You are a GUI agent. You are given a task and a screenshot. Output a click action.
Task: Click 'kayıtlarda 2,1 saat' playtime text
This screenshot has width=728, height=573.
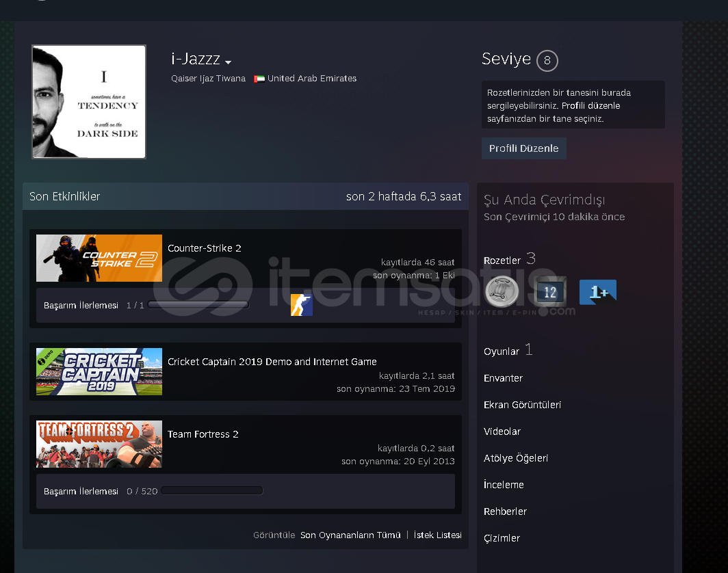point(417,376)
